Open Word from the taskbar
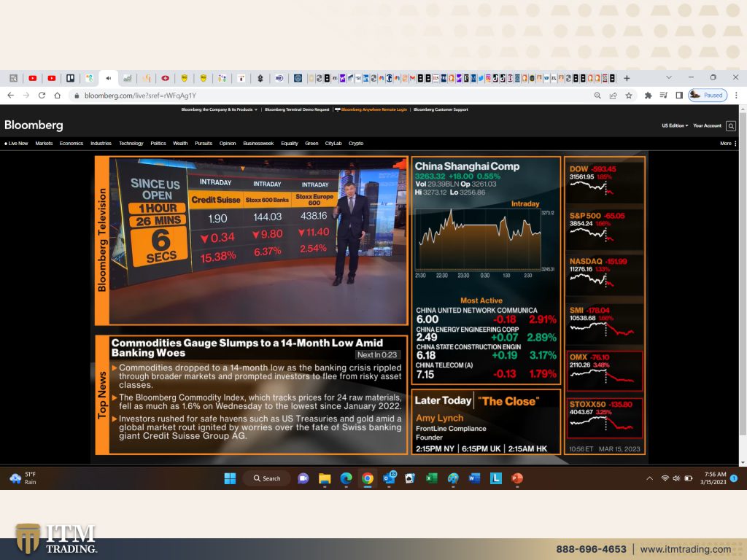This screenshot has height=560, width=747. pos(474,478)
